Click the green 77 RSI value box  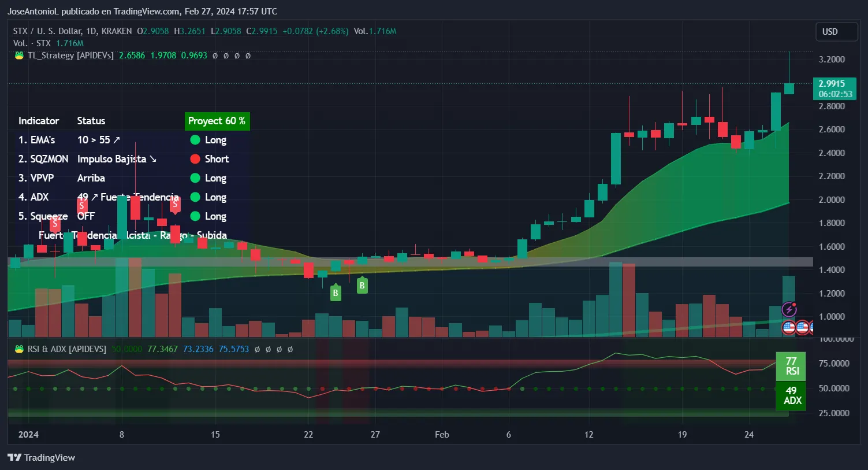click(x=791, y=366)
